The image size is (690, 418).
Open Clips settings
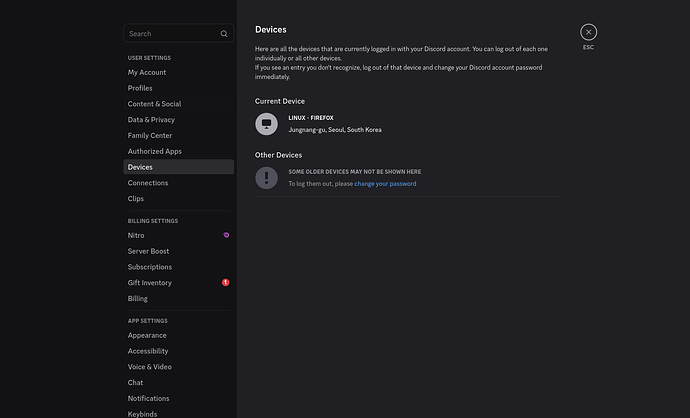click(x=178, y=199)
